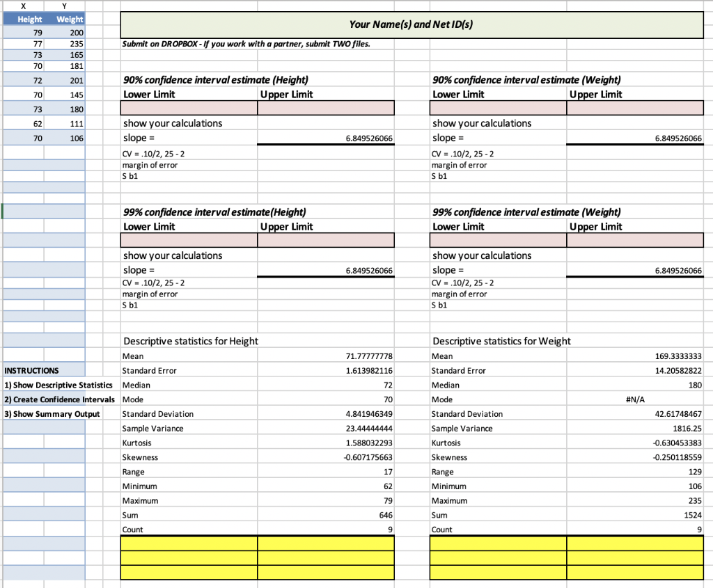
Task: Click the pink Upper Limit cell for Weight 90%
Action: pos(635,108)
